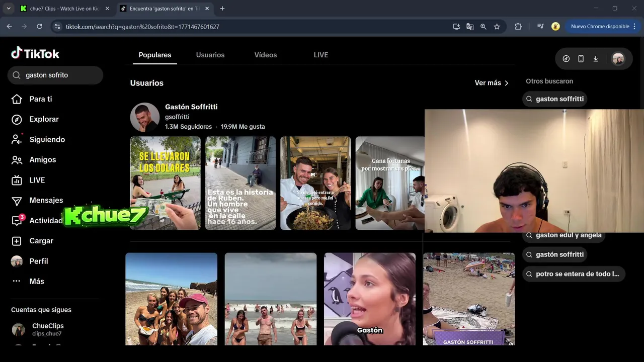Screen dimensions: 644x362
Task: Open Gana fortunas por mostrar video
Action: point(390,183)
